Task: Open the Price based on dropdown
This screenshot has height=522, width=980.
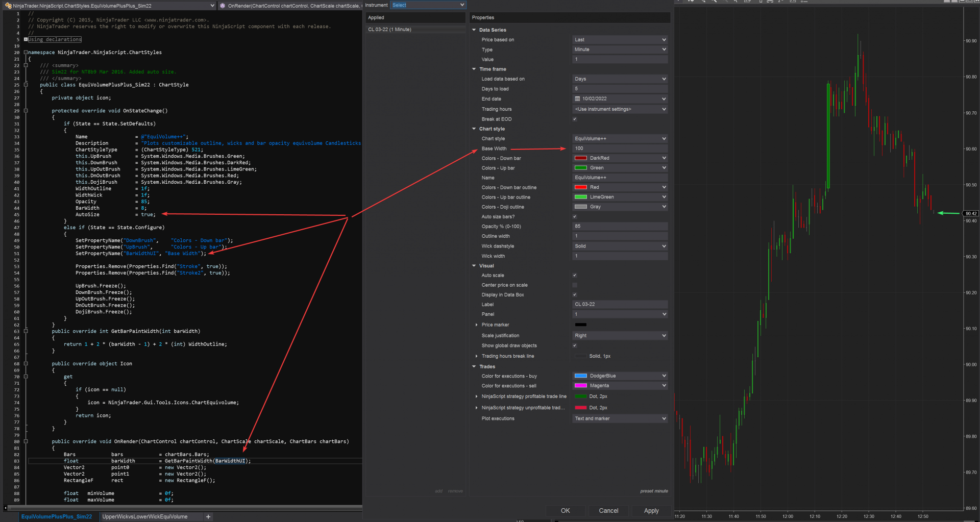Action: point(620,40)
